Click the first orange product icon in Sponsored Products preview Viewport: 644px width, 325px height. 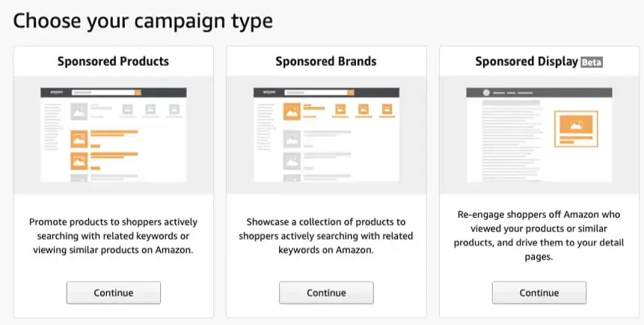coord(79,139)
